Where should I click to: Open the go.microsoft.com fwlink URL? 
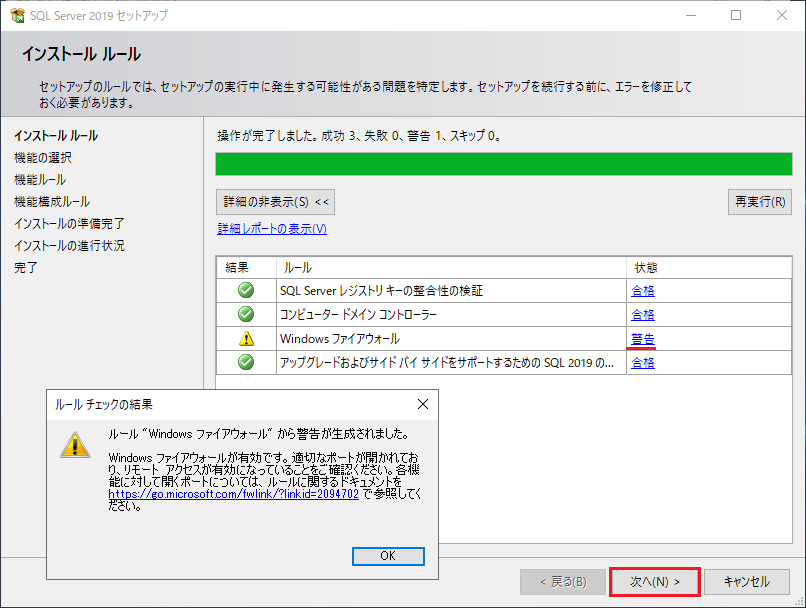pyautogui.click(x=233, y=494)
